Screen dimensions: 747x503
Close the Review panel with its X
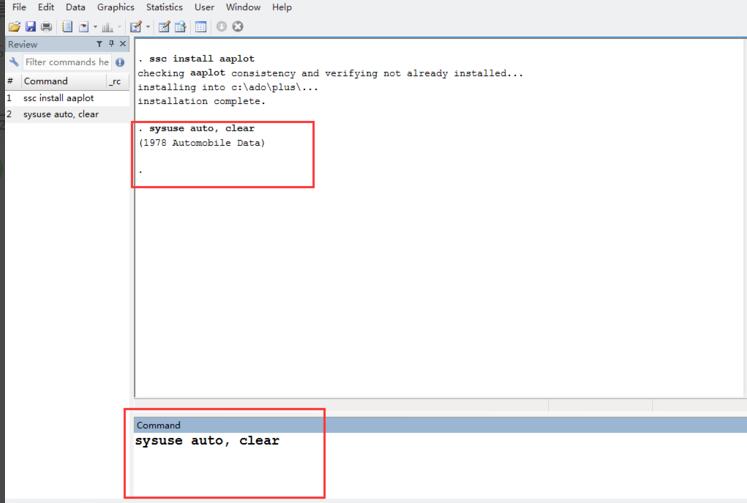coord(123,44)
